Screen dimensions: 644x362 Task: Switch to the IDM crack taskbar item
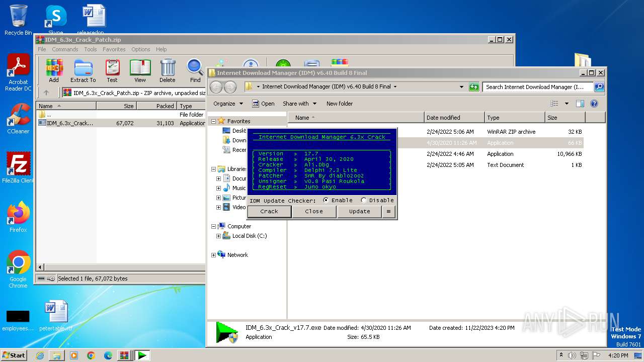(143, 355)
